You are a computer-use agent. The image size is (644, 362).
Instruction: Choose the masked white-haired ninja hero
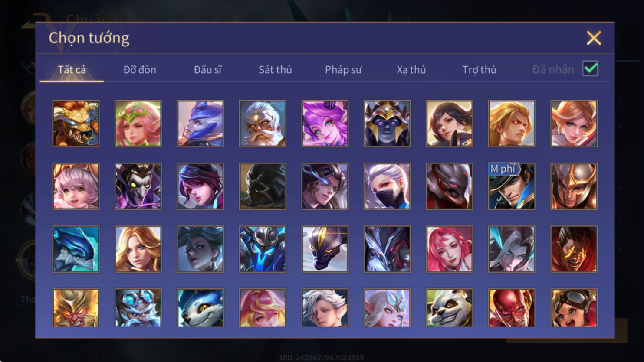(x=387, y=186)
